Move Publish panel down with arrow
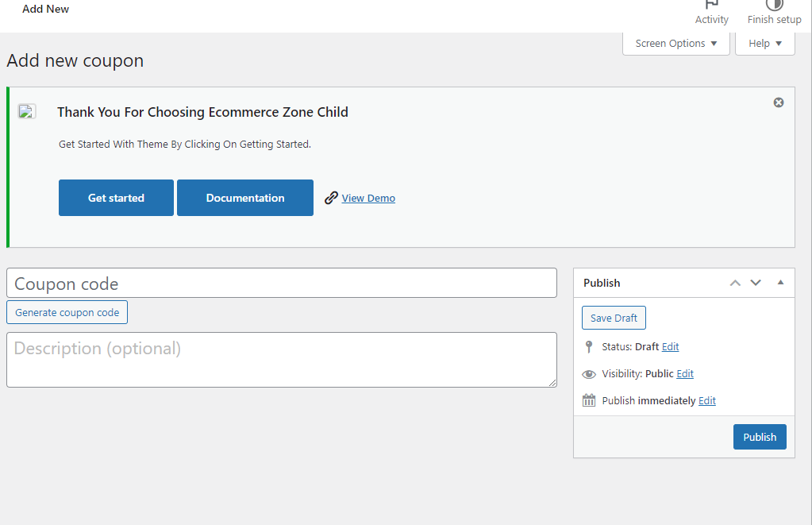This screenshot has height=525, width=812. point(756,283)
